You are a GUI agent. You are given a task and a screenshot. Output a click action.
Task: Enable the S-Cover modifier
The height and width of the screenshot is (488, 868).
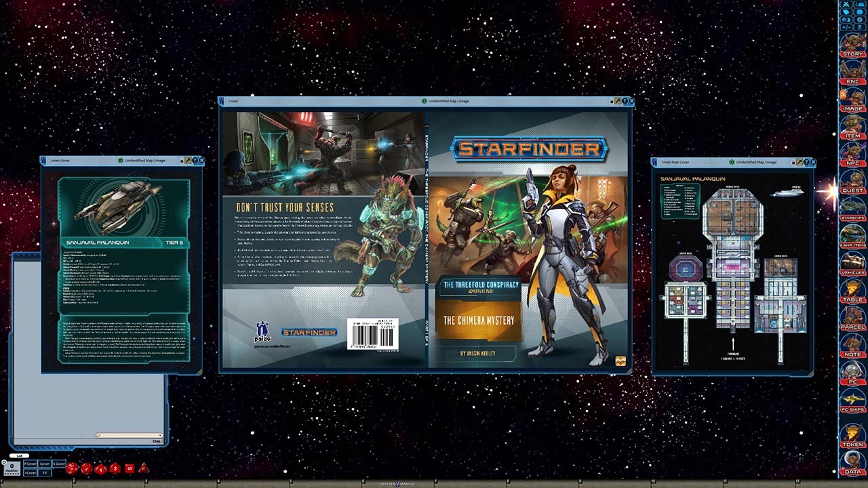coord(59,463)
